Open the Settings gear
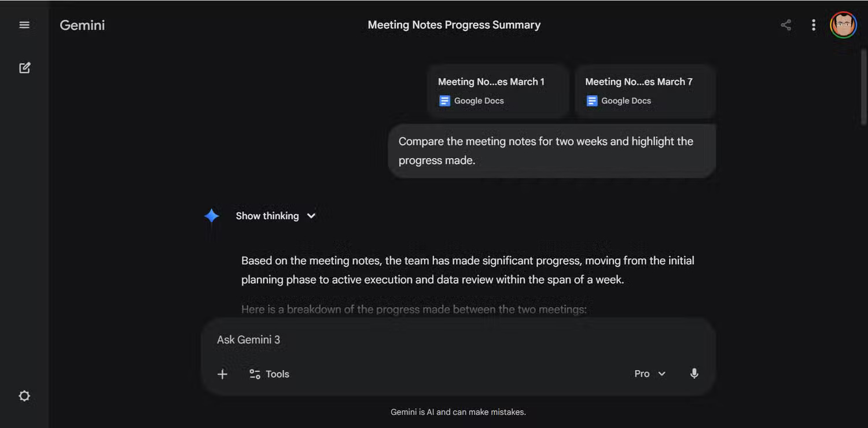The height and width of the screenshot is (428, 868). (24, 396)
